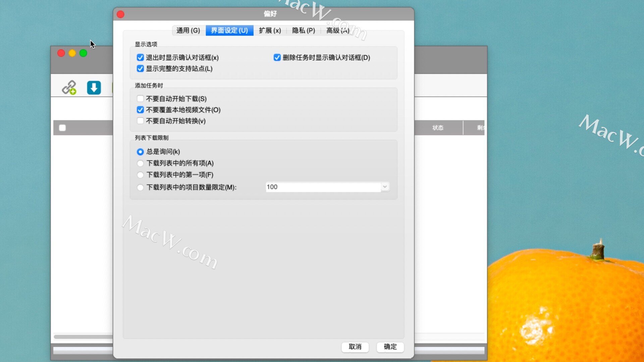Click the item limit field showing 100
Image resolution: width=644 pixels, height=362 pixels.
click(x=323, y=187)
